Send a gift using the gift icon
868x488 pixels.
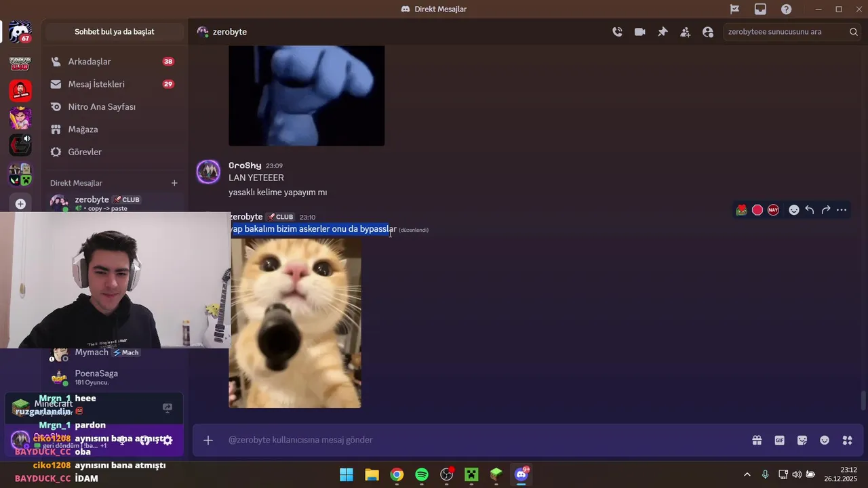(757, 440)
